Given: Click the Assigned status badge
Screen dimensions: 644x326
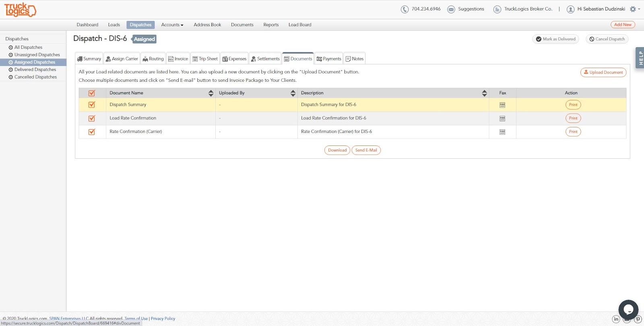Looking at the screenshot, I should coord(144,39).
